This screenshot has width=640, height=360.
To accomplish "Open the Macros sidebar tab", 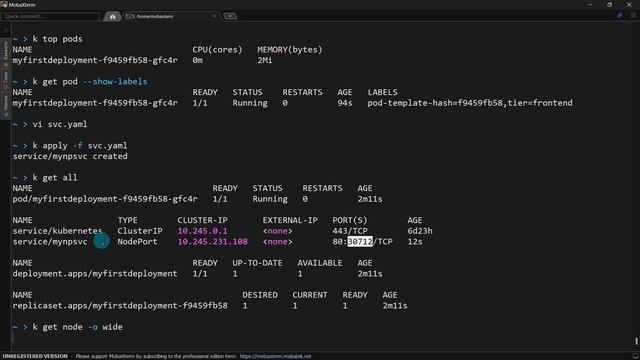I will tap(6, 106).
